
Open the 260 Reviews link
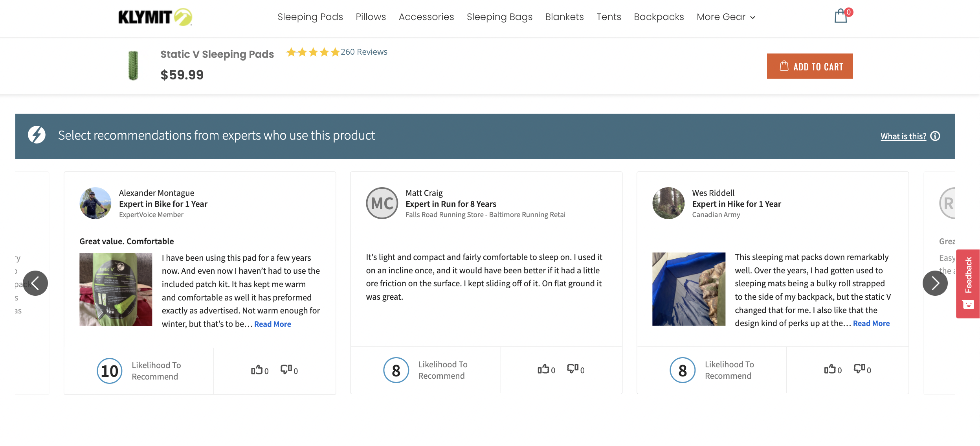tap(363, 52)
